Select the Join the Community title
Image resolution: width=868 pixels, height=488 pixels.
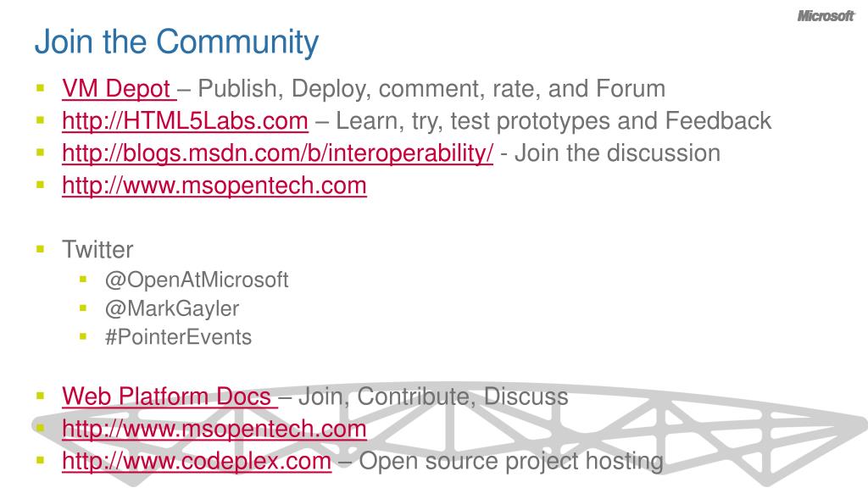[176, 42]
